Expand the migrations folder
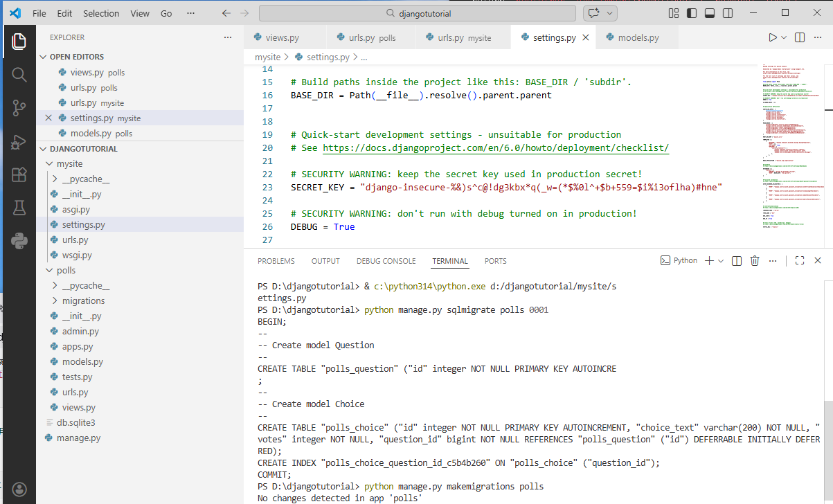This screenshot has width=833, height=504. pyautogui.click(x=84, y=300)
